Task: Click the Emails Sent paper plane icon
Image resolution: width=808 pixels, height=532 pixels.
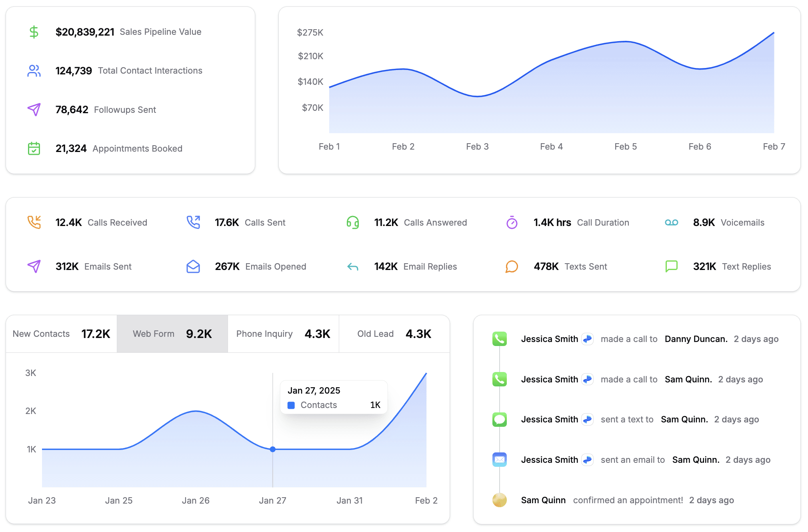Action: tap(34, 266)
